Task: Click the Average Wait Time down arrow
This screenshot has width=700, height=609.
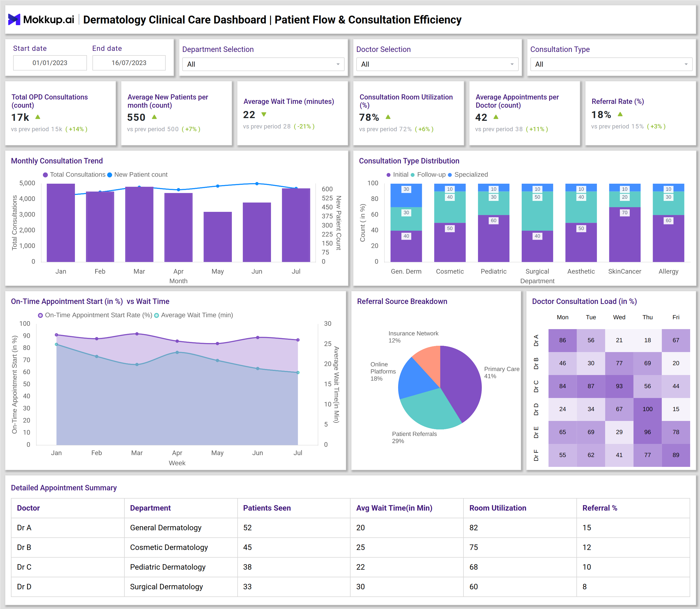Action: click(264, 115)
